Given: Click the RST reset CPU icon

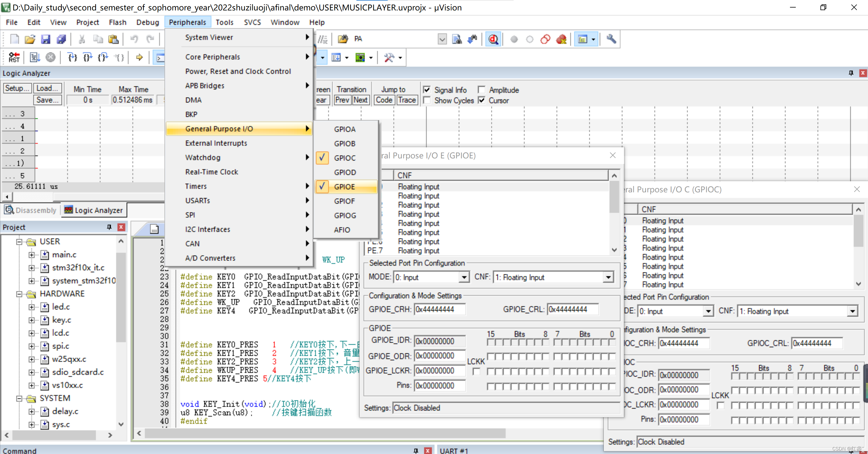Looking at the screenshot, I should click(x=14, y=57).
